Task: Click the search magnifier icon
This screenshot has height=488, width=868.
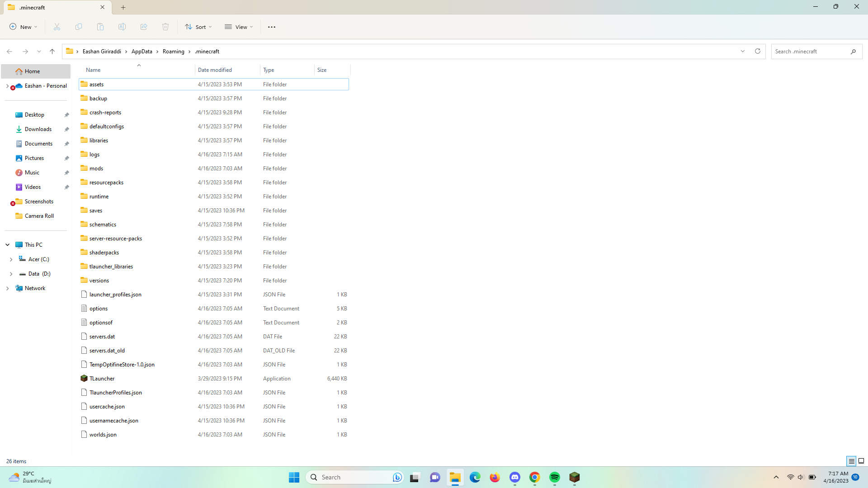Action: [x=853, y=52]
